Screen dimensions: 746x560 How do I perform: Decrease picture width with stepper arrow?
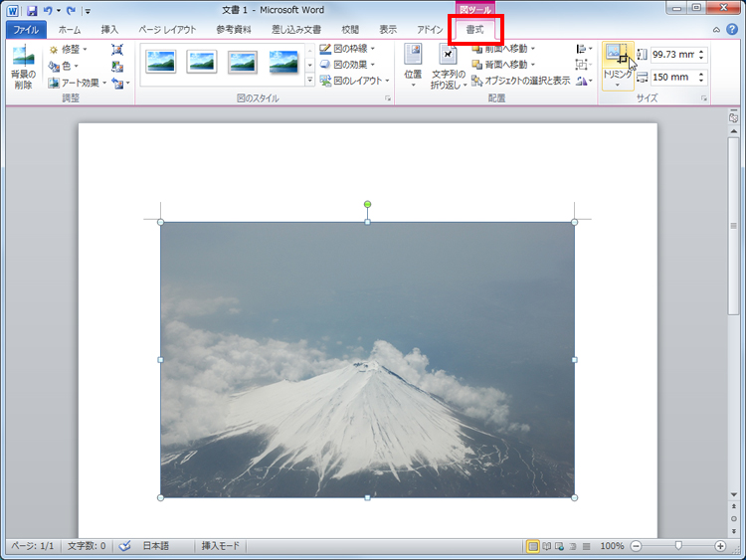click(701, 81)
